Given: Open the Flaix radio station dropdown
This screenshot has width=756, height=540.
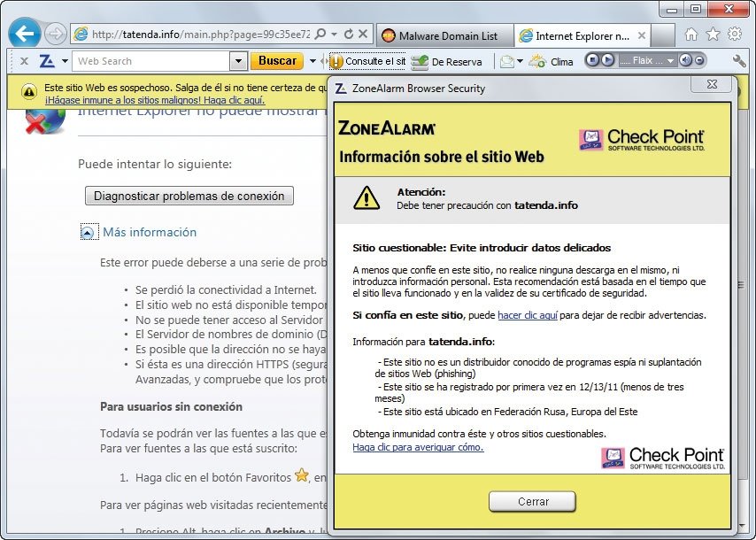Looking at the screenshot, I should [x=670, y=61].
